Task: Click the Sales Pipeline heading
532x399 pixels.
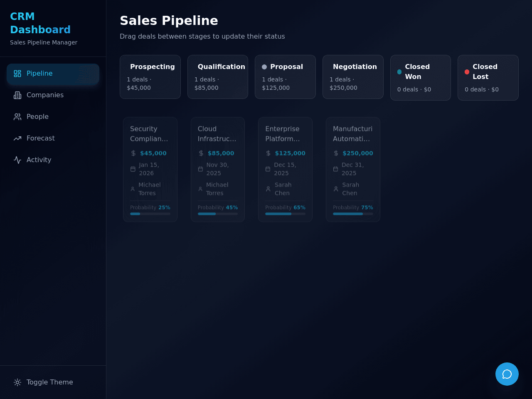Action: coord(169,20)
